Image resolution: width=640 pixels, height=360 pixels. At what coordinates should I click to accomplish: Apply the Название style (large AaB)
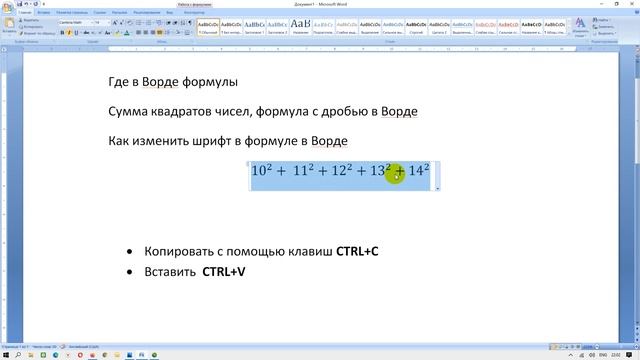[x=300, y=27]
